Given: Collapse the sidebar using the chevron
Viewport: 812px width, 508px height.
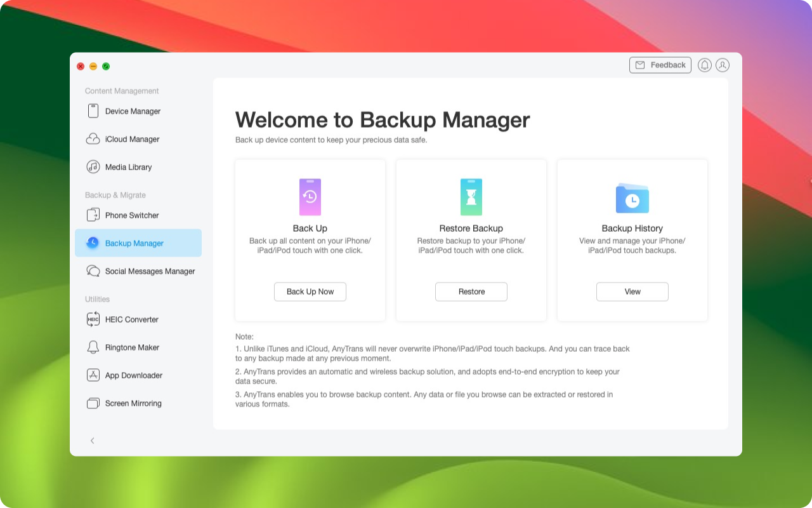Looking at the screenshot, I should coord(93,440).
